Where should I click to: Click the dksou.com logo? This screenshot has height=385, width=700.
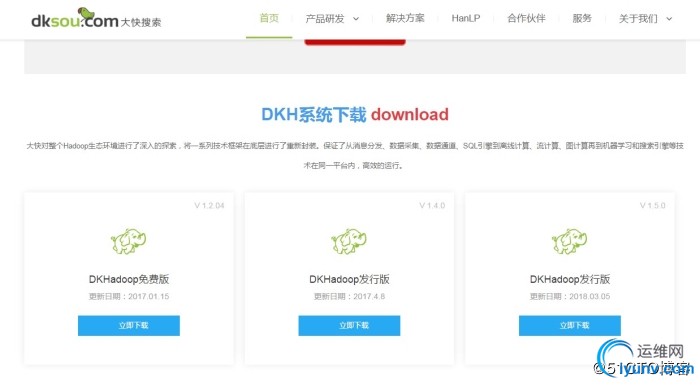click(x=96, y=19)
